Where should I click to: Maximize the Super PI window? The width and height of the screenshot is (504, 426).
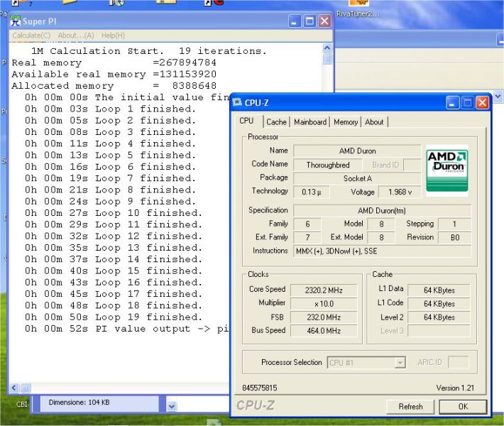(x=309, y=21)
